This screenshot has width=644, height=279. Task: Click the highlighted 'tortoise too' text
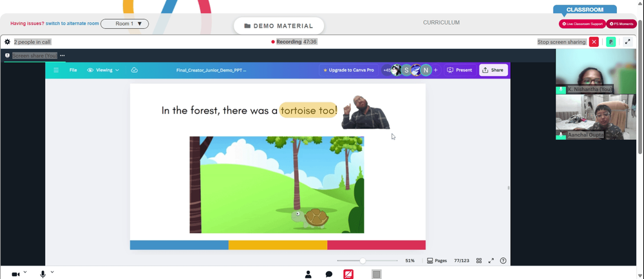[x=308, y=110]
